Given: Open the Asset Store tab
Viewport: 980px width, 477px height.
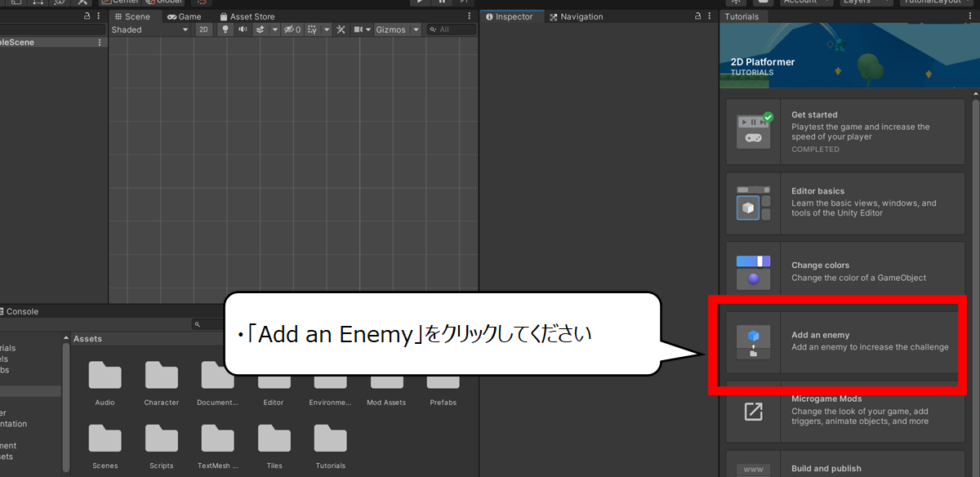Looking at the screenshot, I should [x=247, y=16].
